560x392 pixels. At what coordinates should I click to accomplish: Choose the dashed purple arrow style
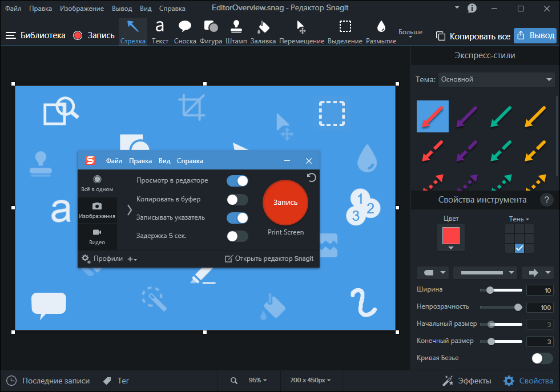tap(467, 151)
